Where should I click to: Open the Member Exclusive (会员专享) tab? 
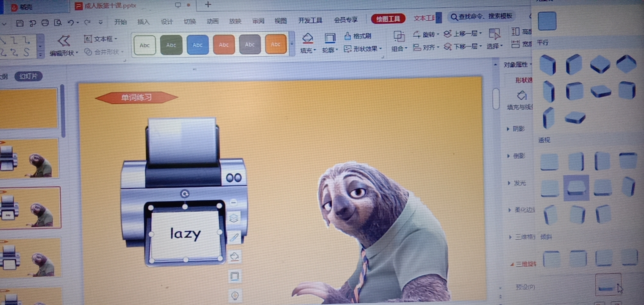coord(346,20)
